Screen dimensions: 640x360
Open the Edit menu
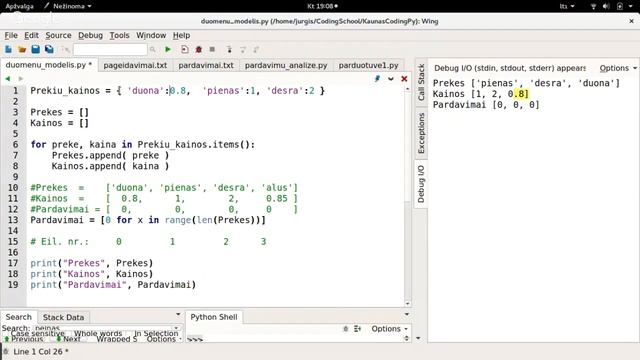tap(31, 36)
